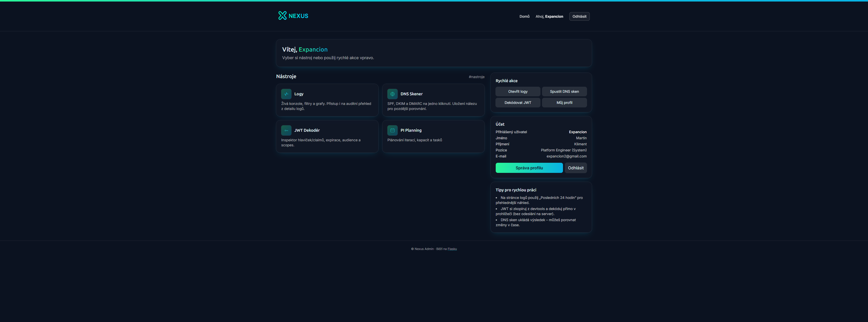Open the Domů navigation item
This screenshot has width=868, height=322.
coord(524,16)
